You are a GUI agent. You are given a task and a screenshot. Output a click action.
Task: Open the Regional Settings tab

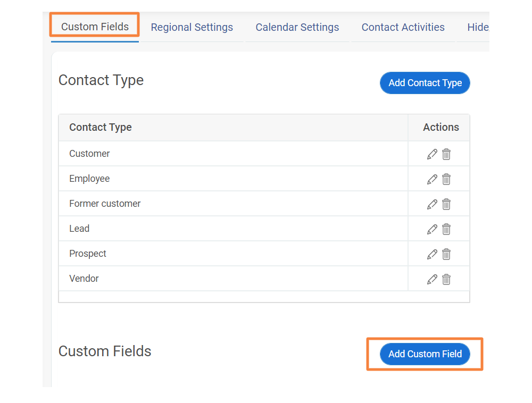click(x=192, y=27)
